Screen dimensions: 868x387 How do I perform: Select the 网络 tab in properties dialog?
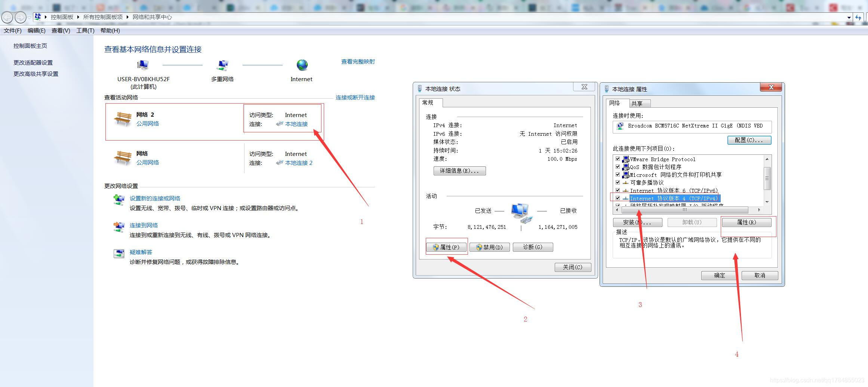click(x=617, y=103)
